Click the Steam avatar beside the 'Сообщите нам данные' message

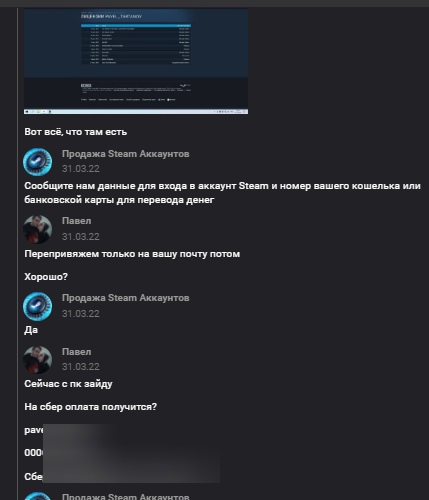coord(37,162)
